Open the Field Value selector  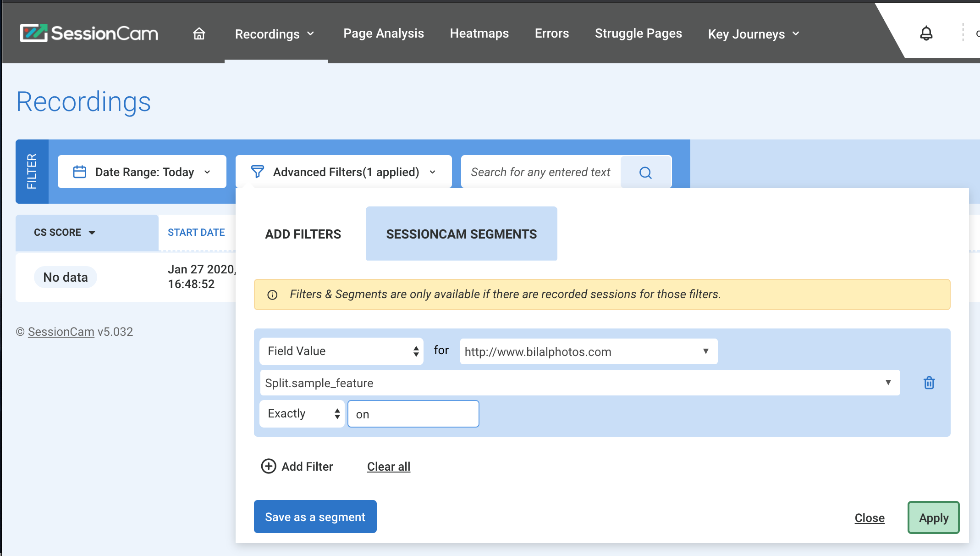pyautogui.click(x=341, y=351)
